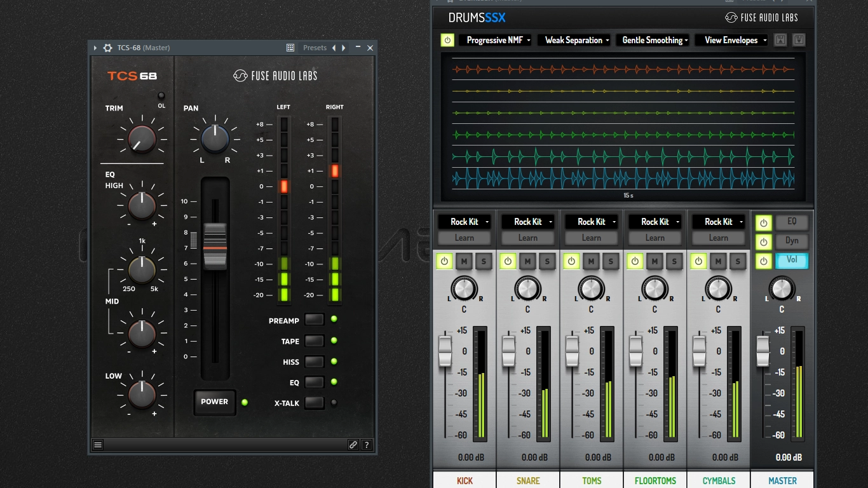Click the mid frequency knob labeled 1k
The width and height of the screenshot is (868, 488).
click(x=142, y=269)
